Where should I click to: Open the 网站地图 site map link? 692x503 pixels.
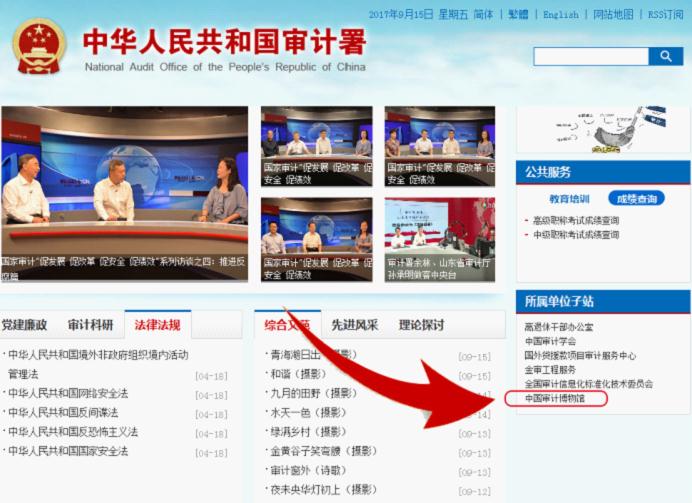click(613, 15)
